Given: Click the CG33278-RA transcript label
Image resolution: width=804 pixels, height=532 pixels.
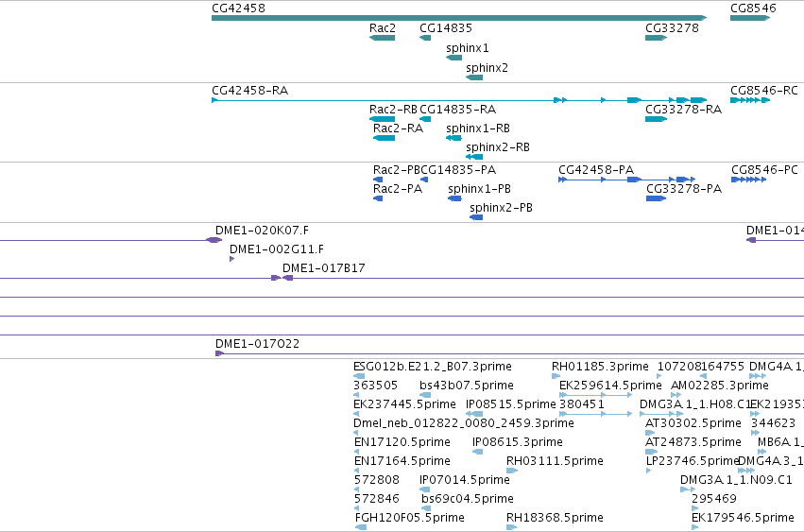Looking at the screenshot, I should [683, 110].
